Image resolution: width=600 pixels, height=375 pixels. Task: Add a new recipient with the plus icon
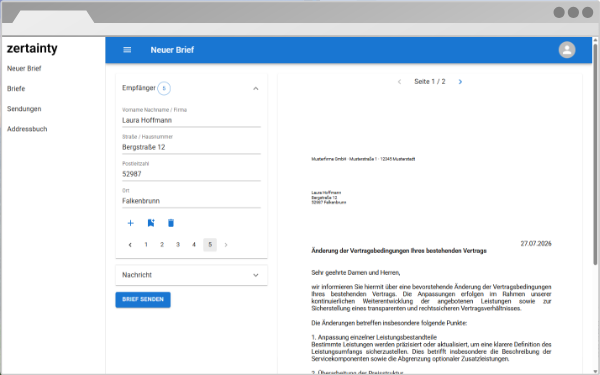[130, 223]
